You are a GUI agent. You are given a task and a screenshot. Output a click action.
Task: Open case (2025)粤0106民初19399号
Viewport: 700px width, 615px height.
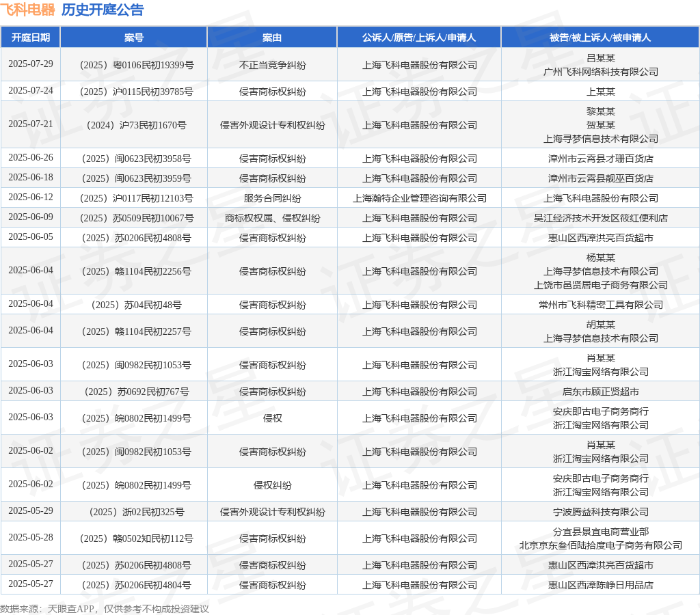134,65
